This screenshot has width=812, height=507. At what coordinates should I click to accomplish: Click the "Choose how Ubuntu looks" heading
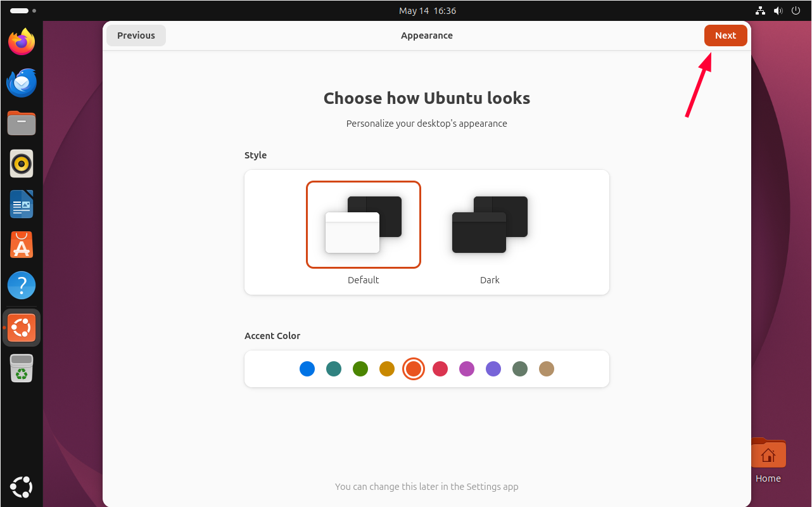click(x=427, y=98)
